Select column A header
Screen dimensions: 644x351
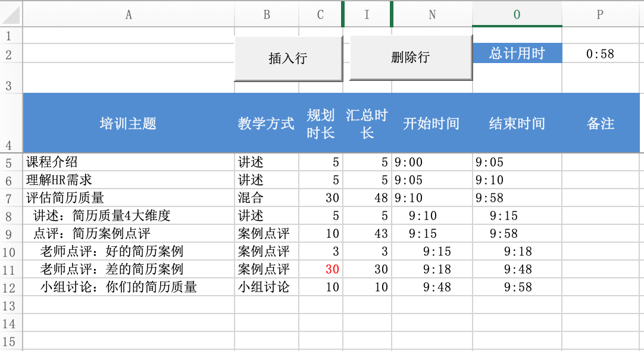click(129, 14)
